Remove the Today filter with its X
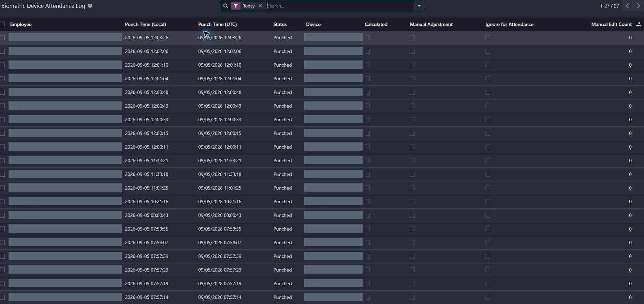Screen dimensions: 644x304 (260, 6)
